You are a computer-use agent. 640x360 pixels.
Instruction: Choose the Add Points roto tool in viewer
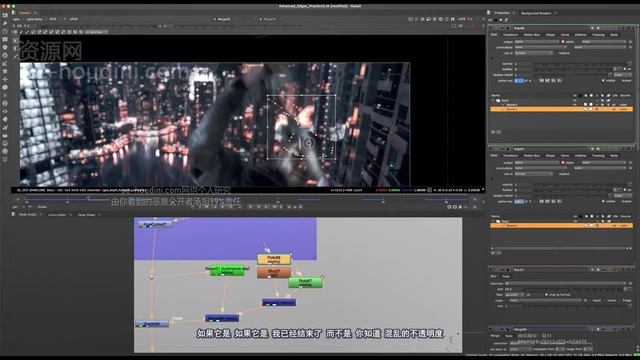point(16,48)
